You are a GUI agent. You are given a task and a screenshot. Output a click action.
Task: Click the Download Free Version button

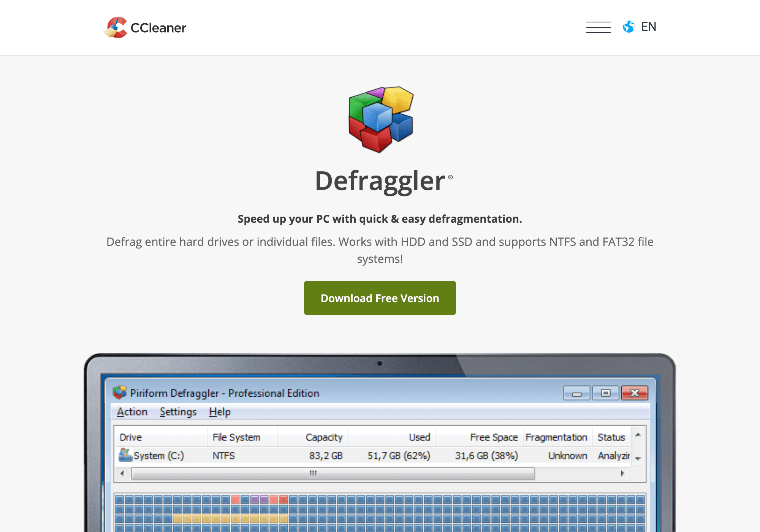(380, 298)
